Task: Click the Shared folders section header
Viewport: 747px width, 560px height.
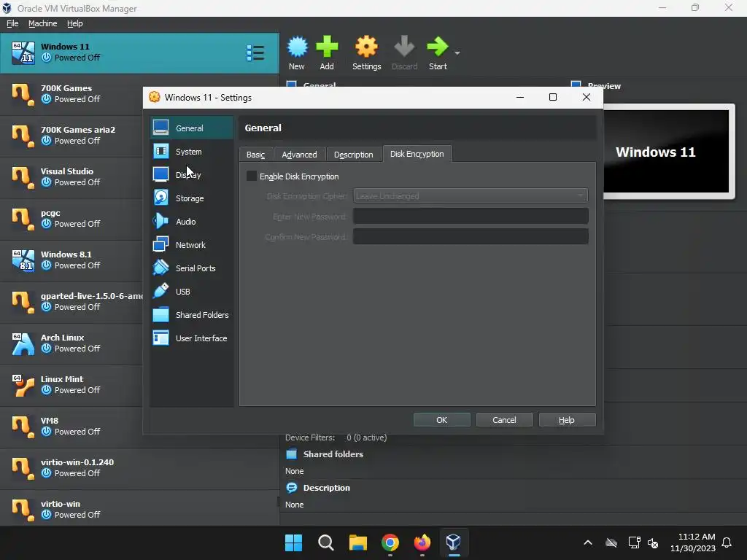Action: coord(333,454)
